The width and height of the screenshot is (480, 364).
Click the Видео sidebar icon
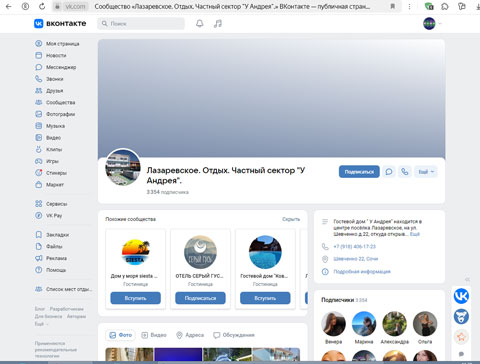[39, 137]
